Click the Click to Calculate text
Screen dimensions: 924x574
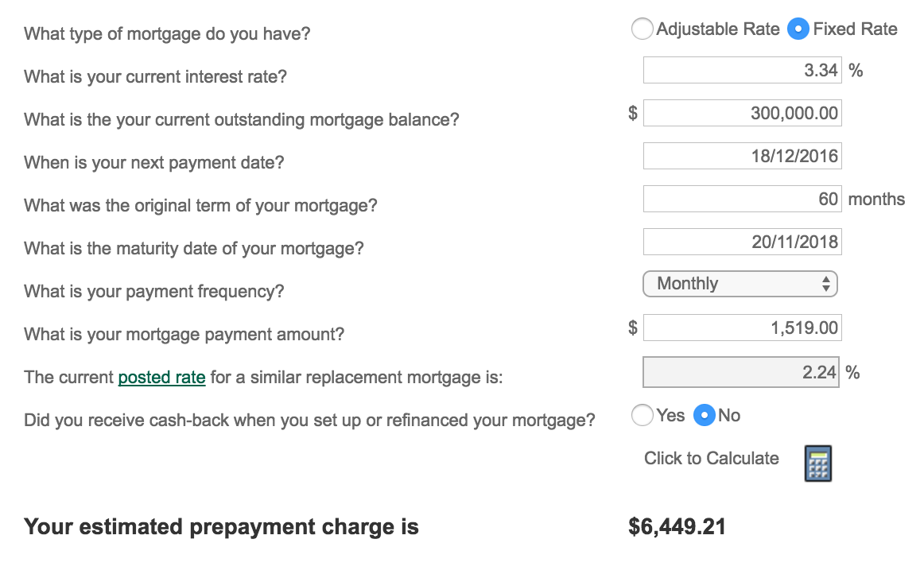711,459
